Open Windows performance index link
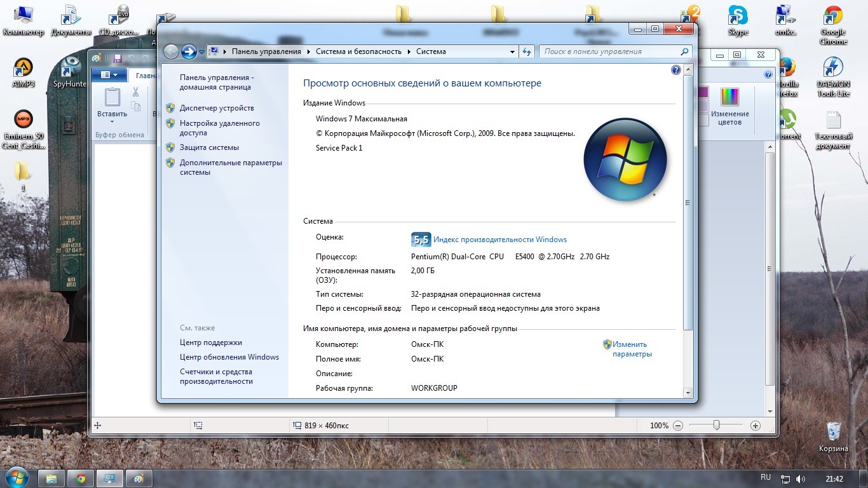Image resolution: width=868 pixels, height=488 pixels. tap(499, 240)
